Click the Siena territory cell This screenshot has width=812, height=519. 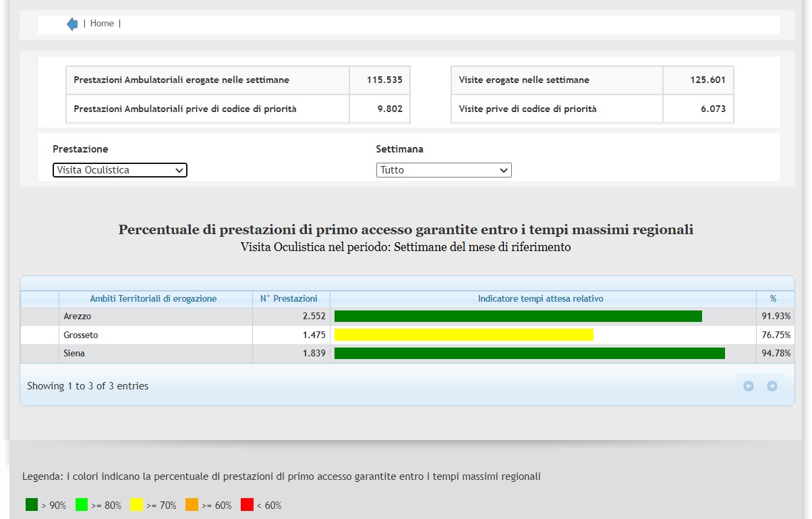74,354
